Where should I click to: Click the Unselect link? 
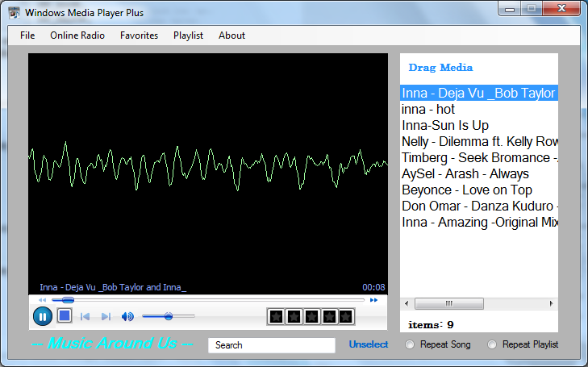pos(369,344)
